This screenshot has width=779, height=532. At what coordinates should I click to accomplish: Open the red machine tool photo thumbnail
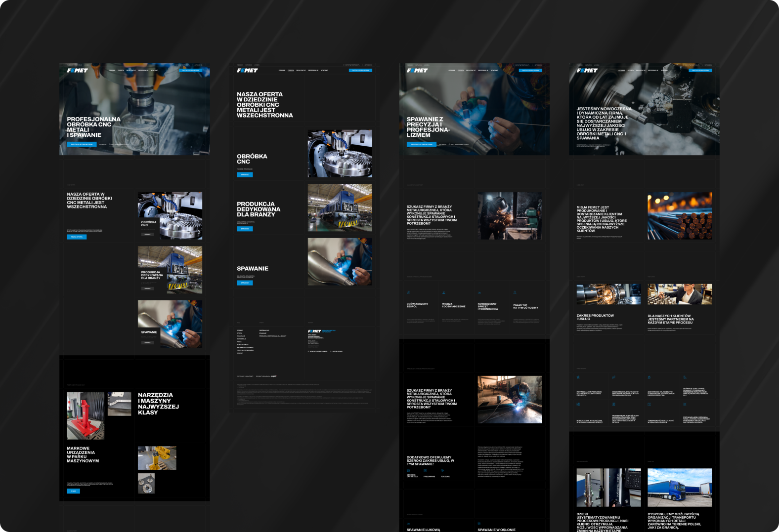pyautogui.click(x=86, y=415)
